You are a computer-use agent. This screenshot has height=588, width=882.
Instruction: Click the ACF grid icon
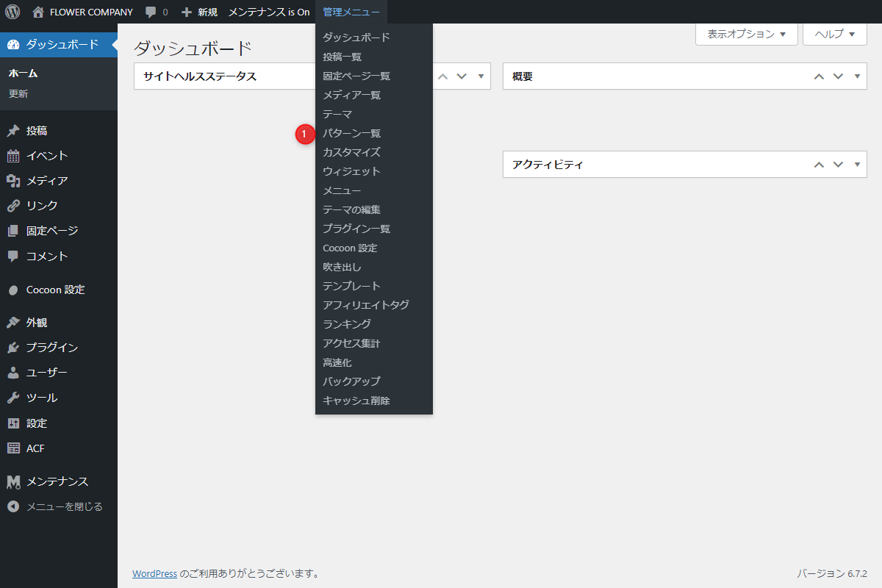(13, 448)
